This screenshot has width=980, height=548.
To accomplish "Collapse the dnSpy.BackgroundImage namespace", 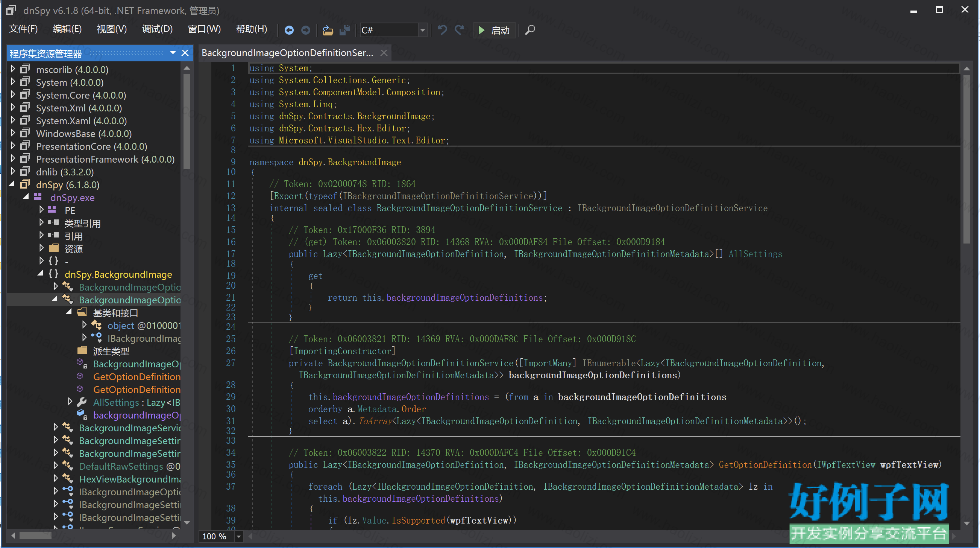I will [41, 274].
